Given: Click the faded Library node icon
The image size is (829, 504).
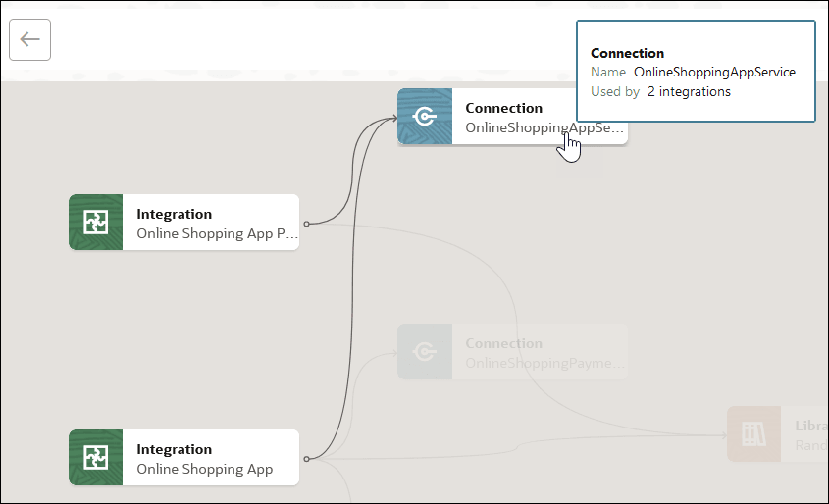Looking at the screenshot, I should point(753,433).
